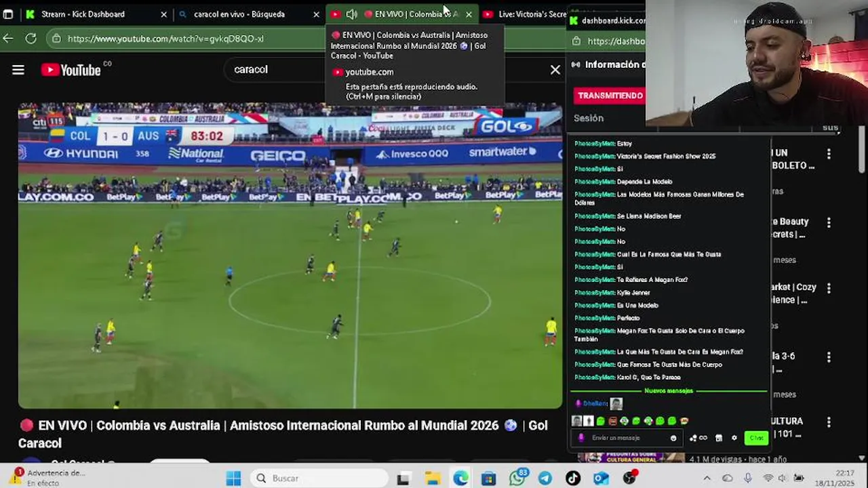This screenshot has width=868, height=488.
Task: Click the chat message 'Karol G, Que Te Parece'
Action: pos(648,378)
